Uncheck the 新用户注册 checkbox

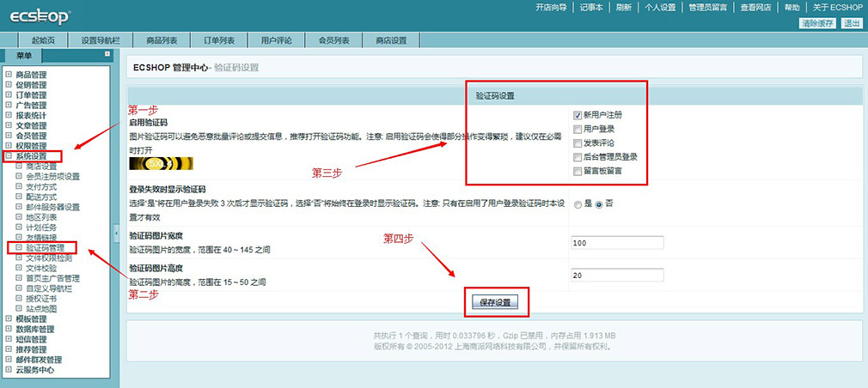click(578, 115)
